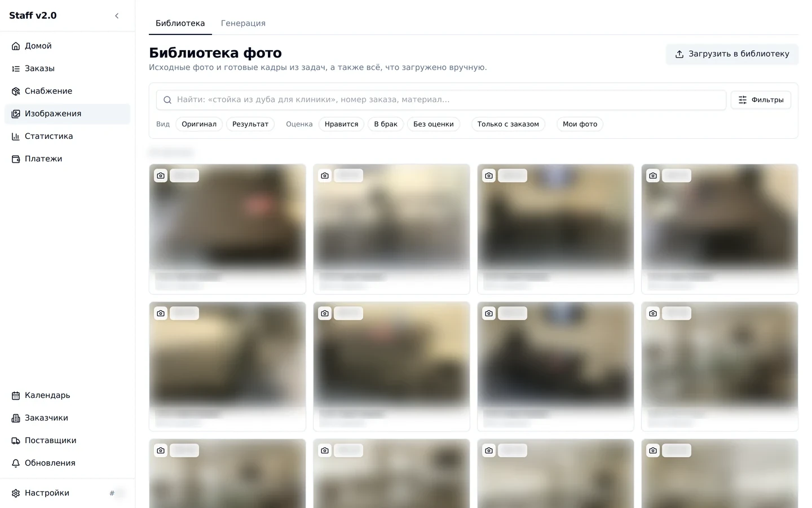The height and width of the screenshot is (508, 812).
Task: Click the Статистика chart icon
Action: click(16, 137)
